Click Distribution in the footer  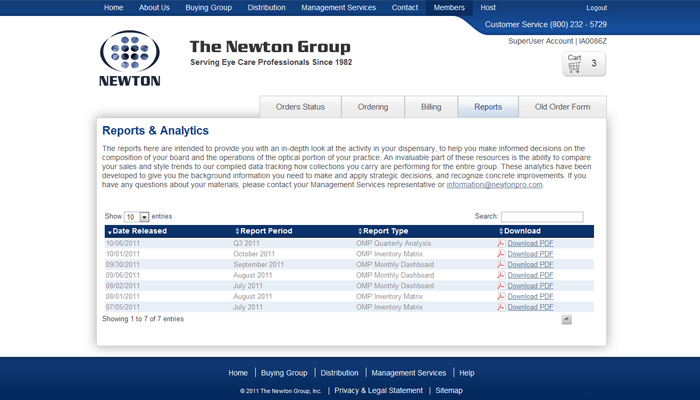[x=339, y=373]
